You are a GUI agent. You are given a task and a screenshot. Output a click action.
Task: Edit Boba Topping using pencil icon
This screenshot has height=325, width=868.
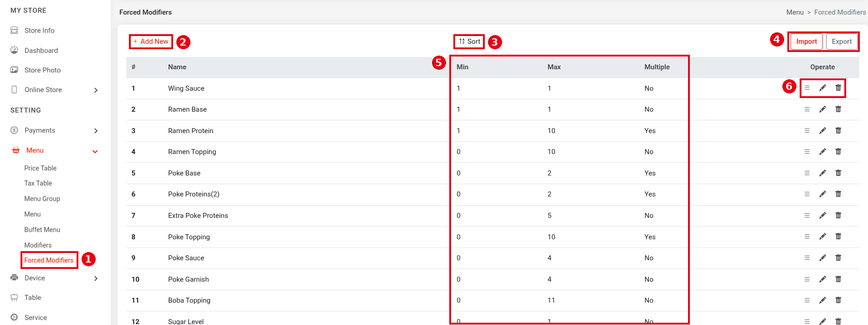point(822,300)
